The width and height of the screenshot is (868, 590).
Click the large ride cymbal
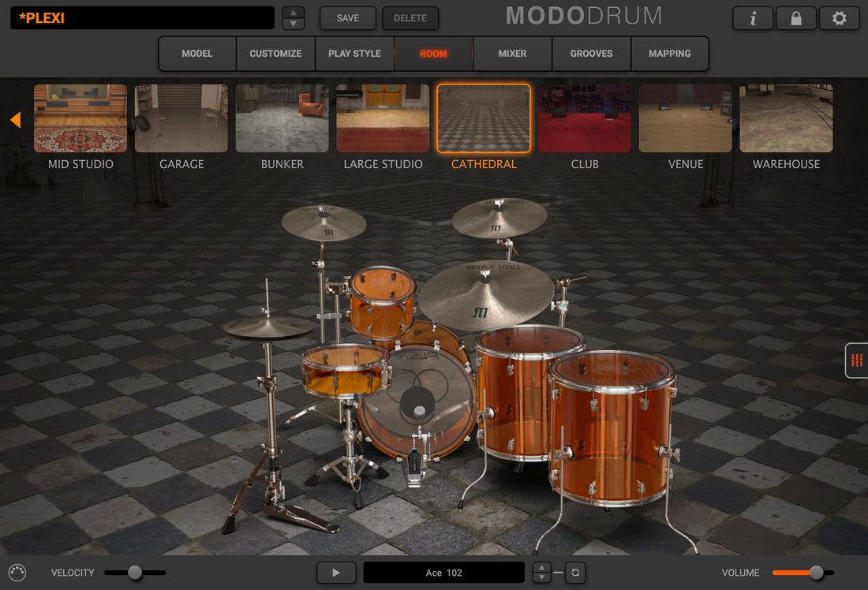click(486, 294)
